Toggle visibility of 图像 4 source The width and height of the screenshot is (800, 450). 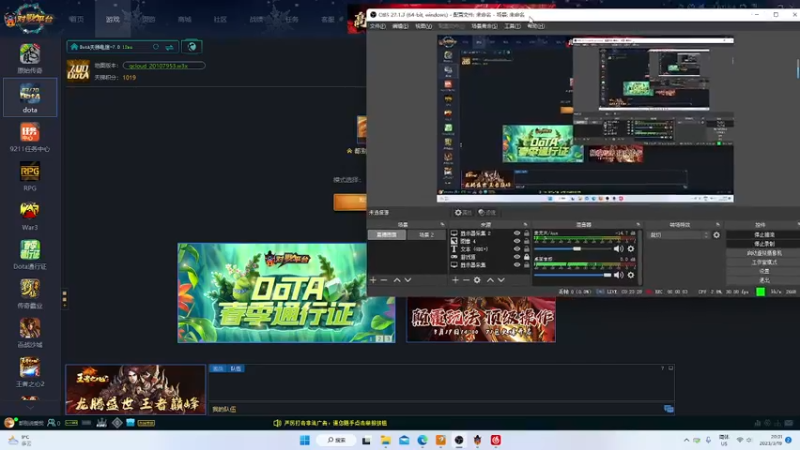pyautogui.click(x=517, y=241)
